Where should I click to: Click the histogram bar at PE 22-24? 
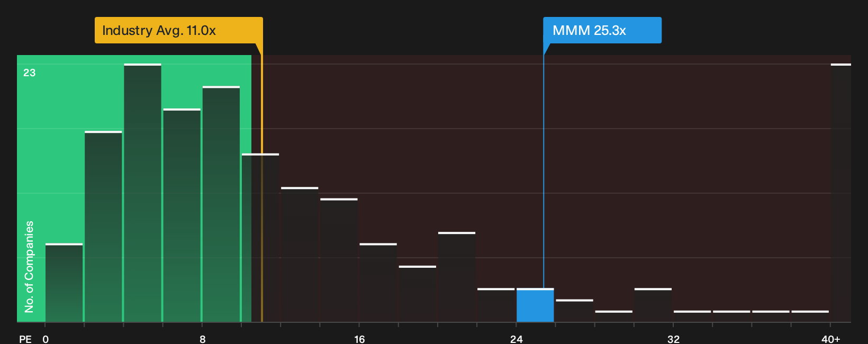pyautogui.click(x=496, y=305)
